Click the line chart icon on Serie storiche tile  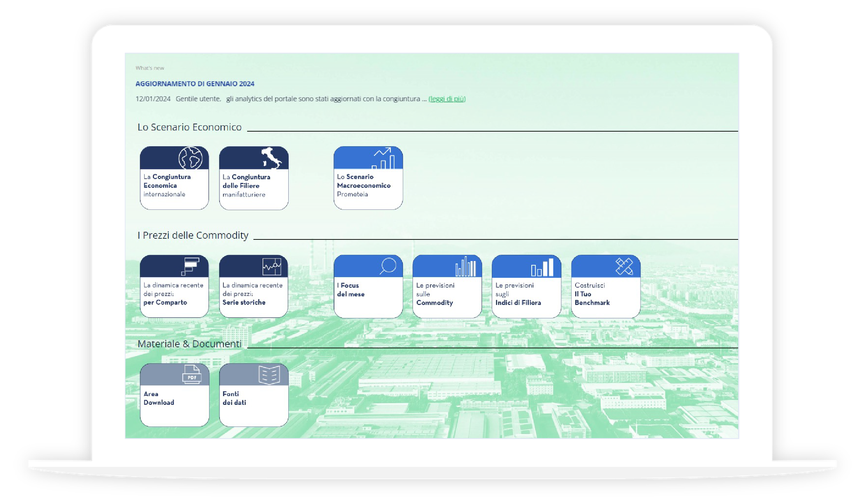pos(272,267)
